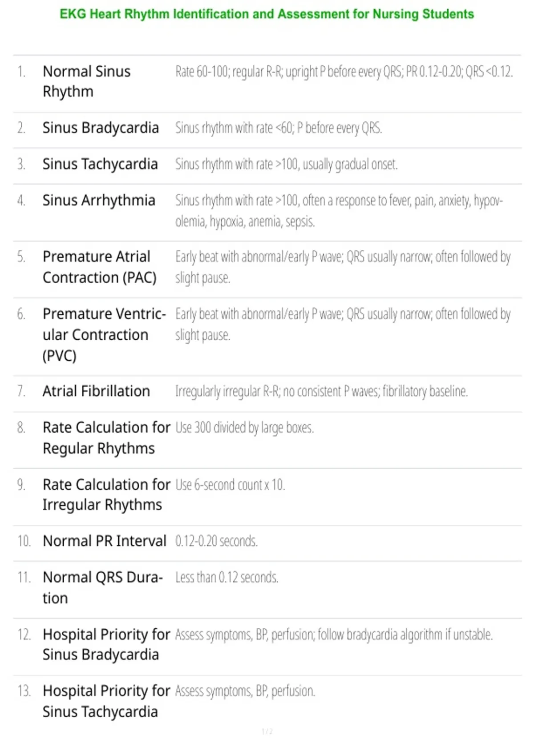Select Hospital Priority for Sinus Tachycardia
Screen dimensions: 534x756
tap(106, 701)
